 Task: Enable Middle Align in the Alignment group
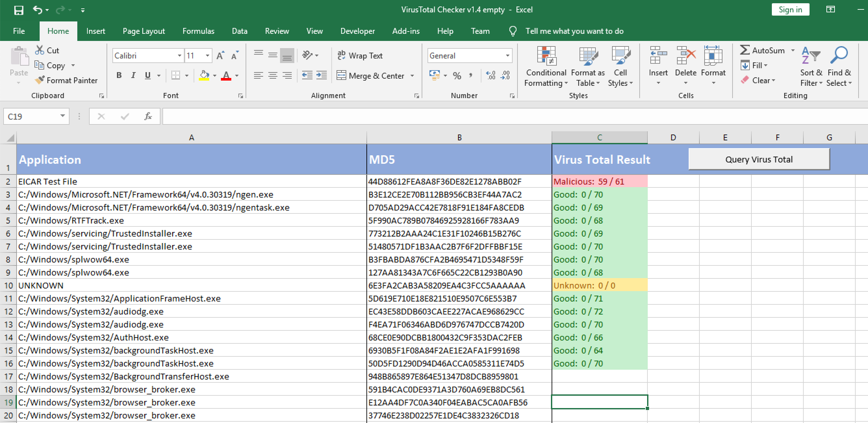(x=273, y=56)
